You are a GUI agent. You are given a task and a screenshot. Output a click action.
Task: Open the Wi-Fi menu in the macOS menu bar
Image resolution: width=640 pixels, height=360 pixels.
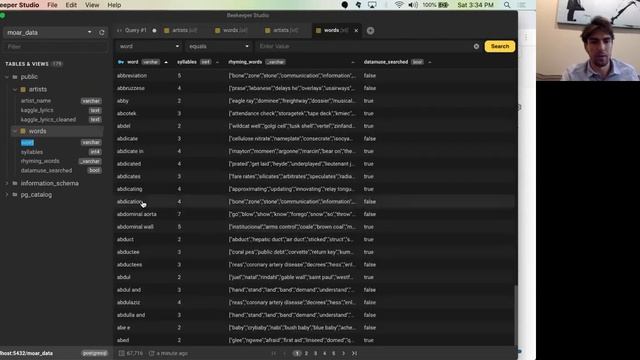399,5
